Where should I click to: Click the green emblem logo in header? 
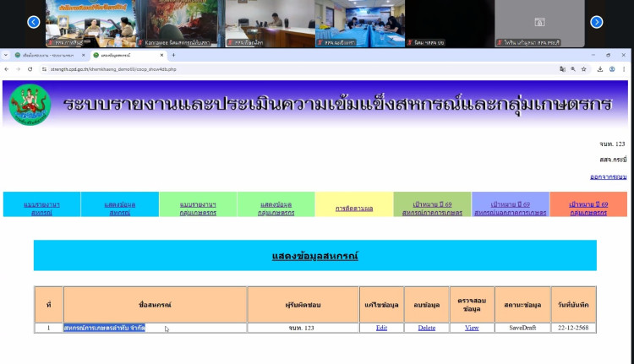[30, 105]
